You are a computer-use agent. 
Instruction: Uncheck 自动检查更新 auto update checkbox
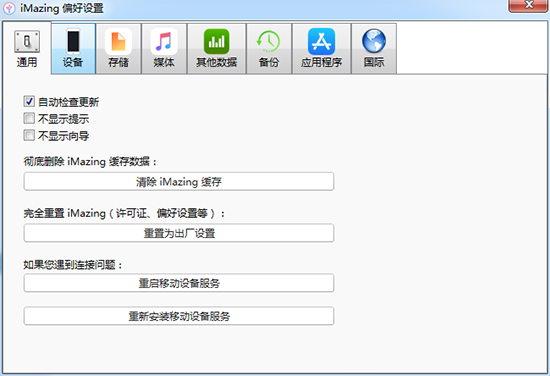point(29,101)
